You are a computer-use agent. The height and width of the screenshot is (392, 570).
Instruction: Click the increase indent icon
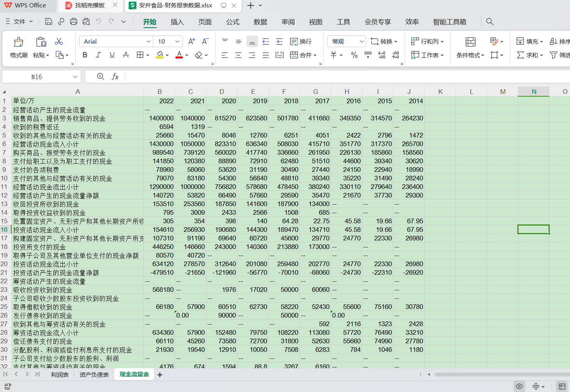[279, 41]
